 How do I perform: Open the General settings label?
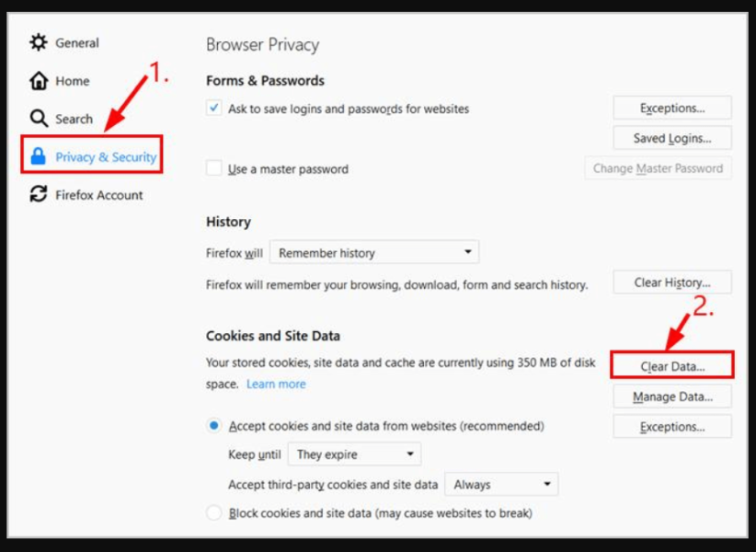[77, 42]
